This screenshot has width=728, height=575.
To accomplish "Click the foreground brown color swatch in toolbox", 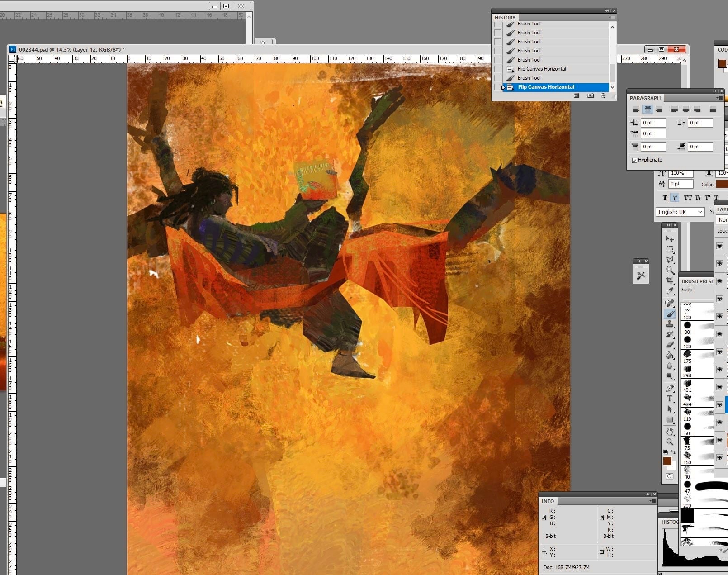I will click(667, 461).
